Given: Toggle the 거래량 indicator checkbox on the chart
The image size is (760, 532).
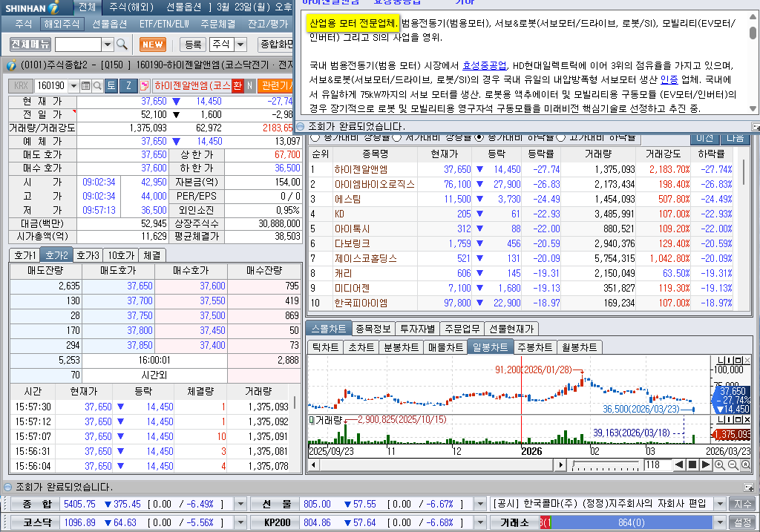Looking at the screenshot, I should 312,420.
